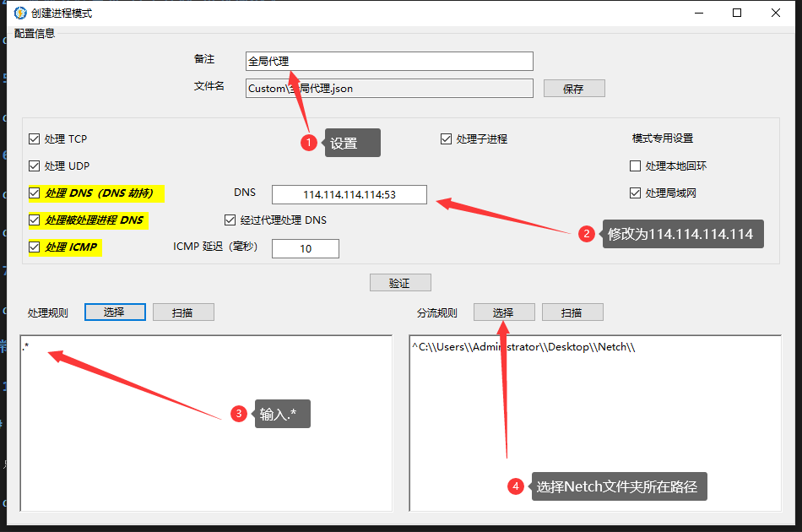Click 选择 next to 处理规则
Screen dimensions: 802x532
click(x=115, y=312)
